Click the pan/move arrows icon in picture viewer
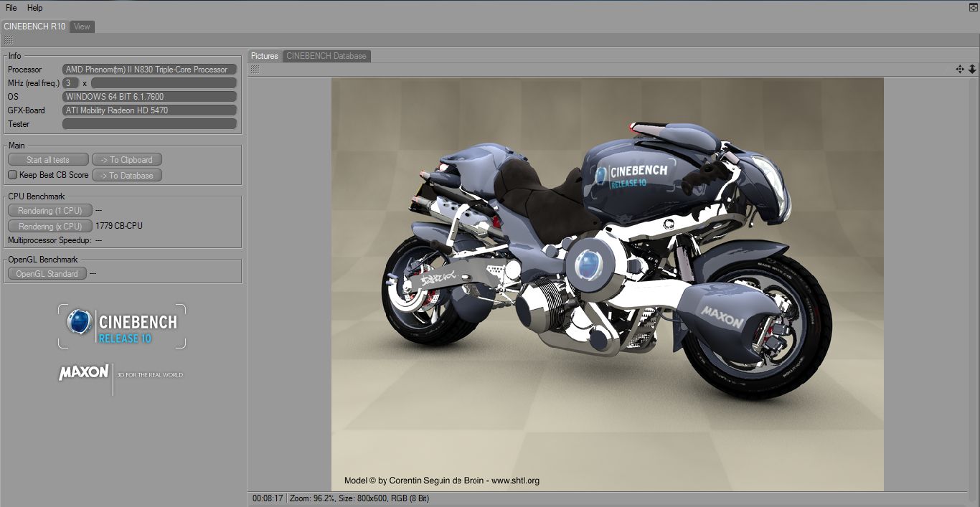980x507 pixels. (960, 70)
